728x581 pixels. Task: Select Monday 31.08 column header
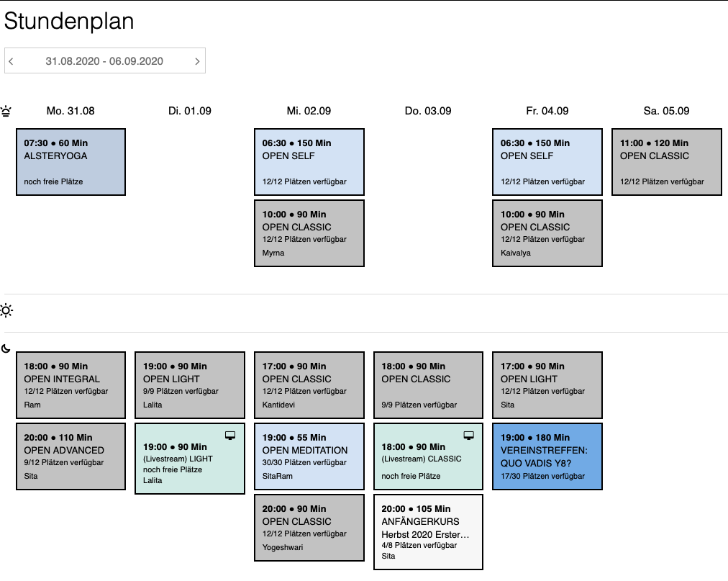point(70,111)
